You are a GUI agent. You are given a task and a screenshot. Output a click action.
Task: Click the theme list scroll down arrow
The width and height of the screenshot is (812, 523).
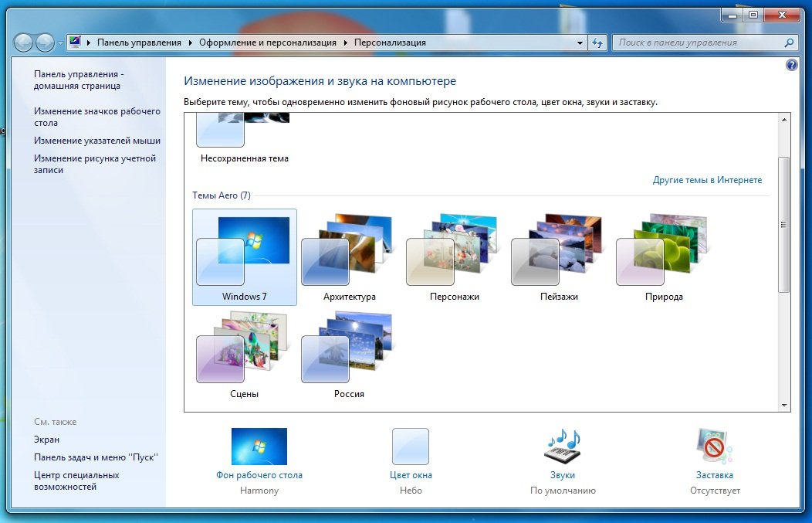point(784,405)
